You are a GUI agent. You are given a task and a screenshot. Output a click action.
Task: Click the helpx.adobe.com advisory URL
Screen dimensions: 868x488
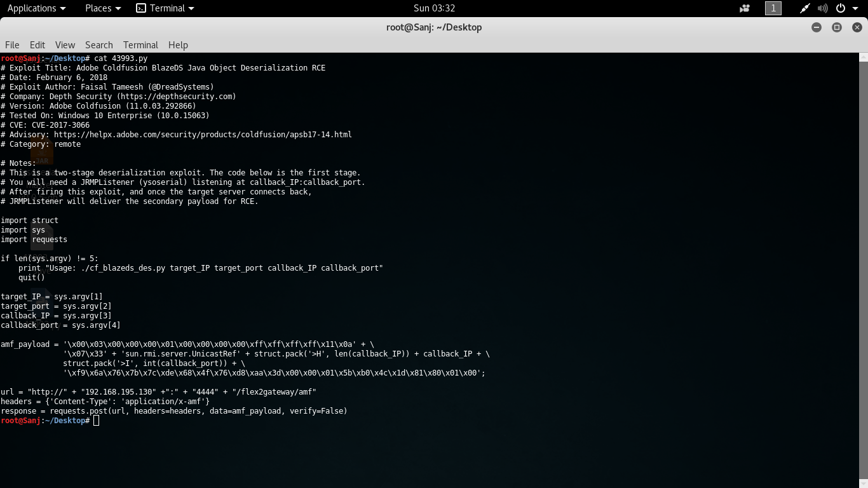[x=203, y=135]
